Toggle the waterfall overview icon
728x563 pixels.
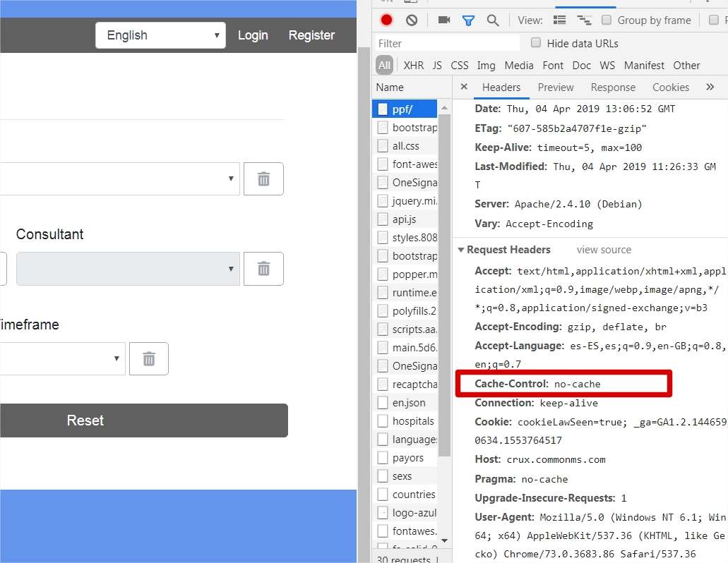[585, 20]
